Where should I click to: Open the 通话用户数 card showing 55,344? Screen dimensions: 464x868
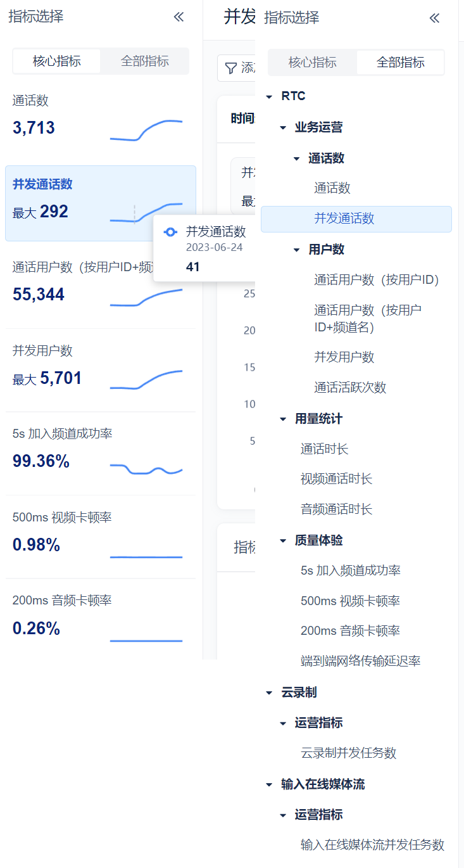pyautogui.click(x=101, y=287)
